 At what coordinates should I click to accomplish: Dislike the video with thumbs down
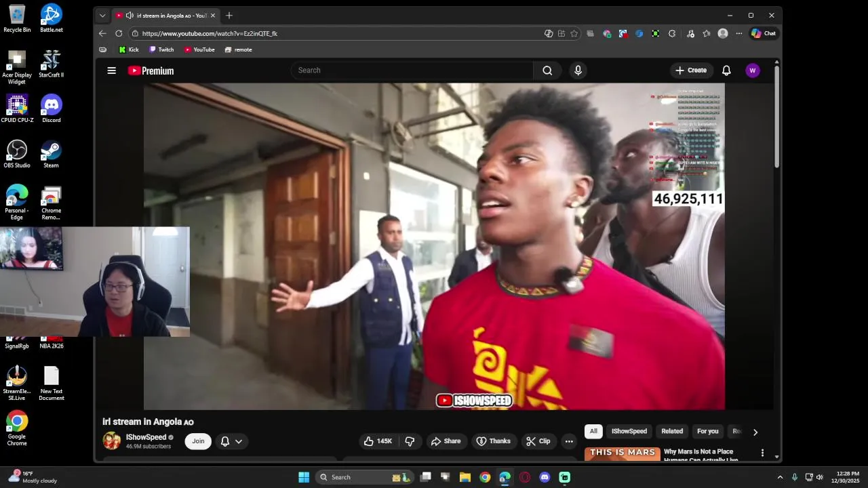pos(410,441)
